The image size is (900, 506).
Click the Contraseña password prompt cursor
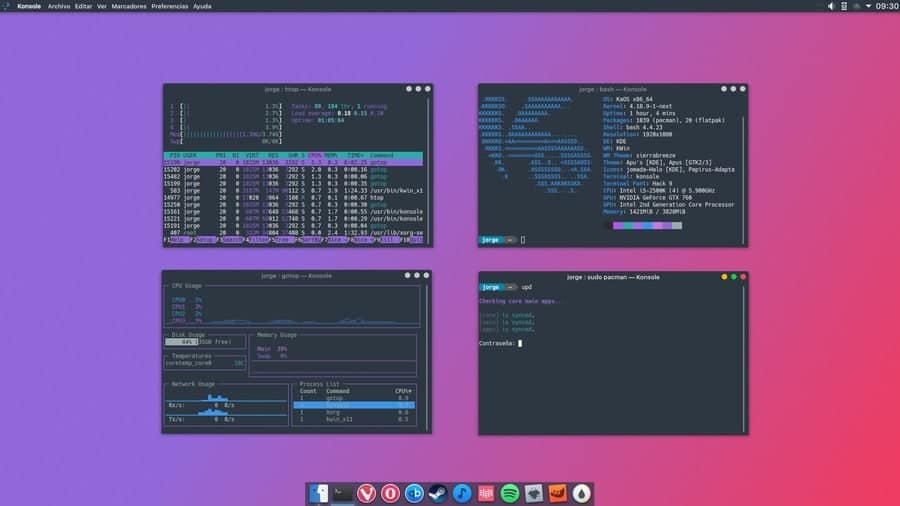(x=520, y=344)
